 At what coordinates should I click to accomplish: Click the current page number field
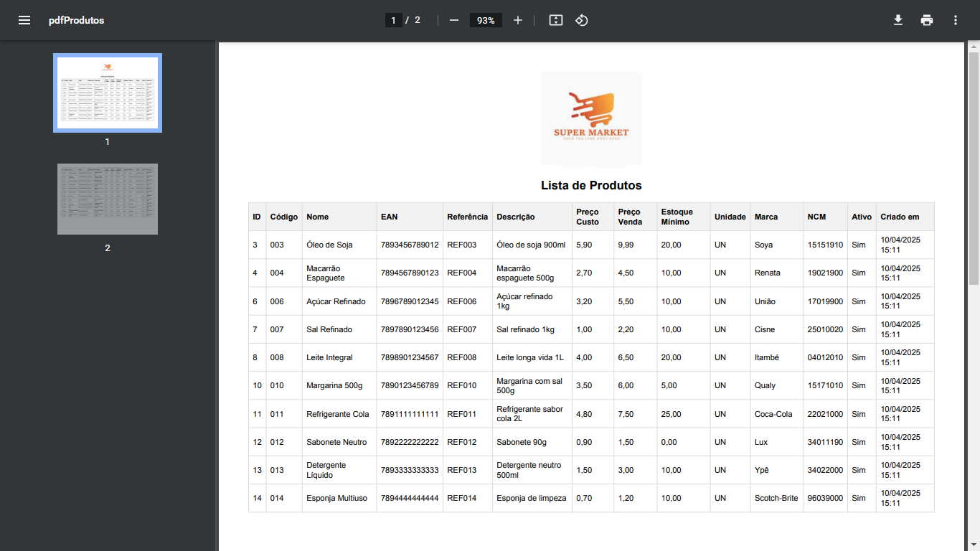pos(393,20)
